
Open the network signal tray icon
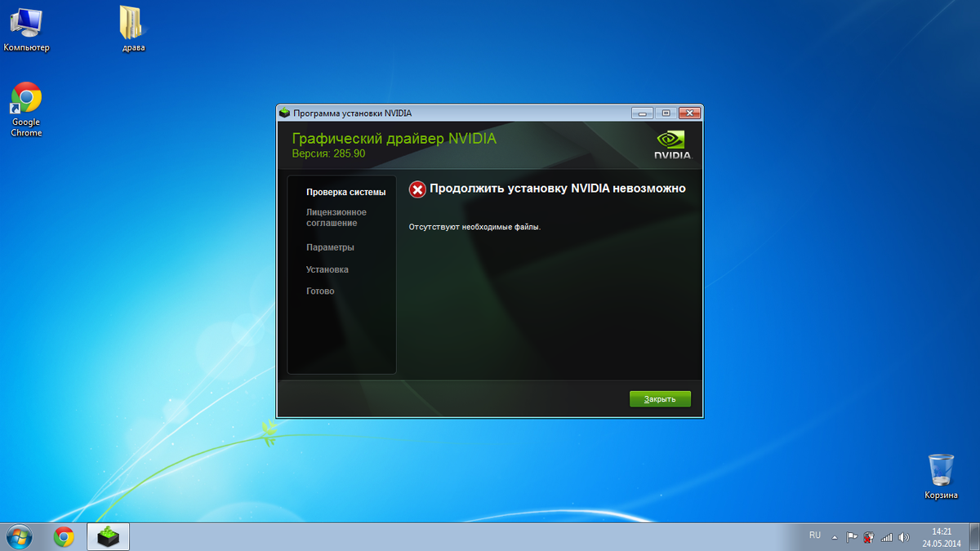click(887, 537)
